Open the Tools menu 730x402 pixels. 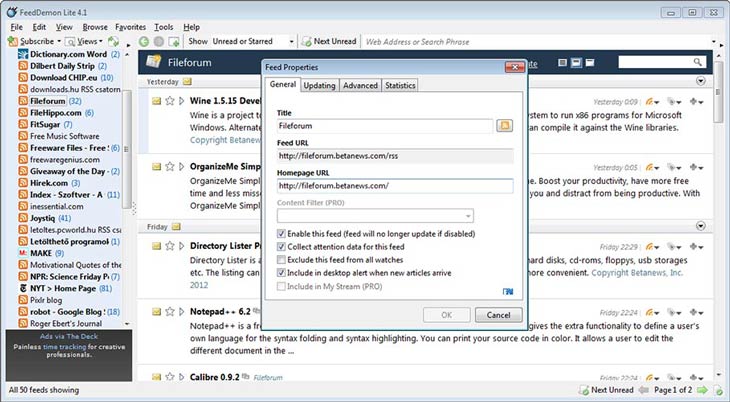(x=164, y=27)
